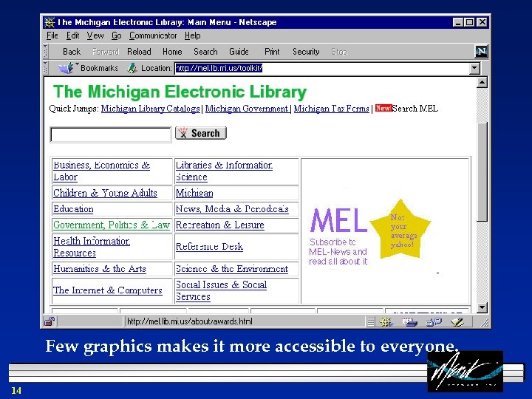This screenshot has height=399, width=532.
Task: Open Children & Young Adults link
Action: point(105,193)
